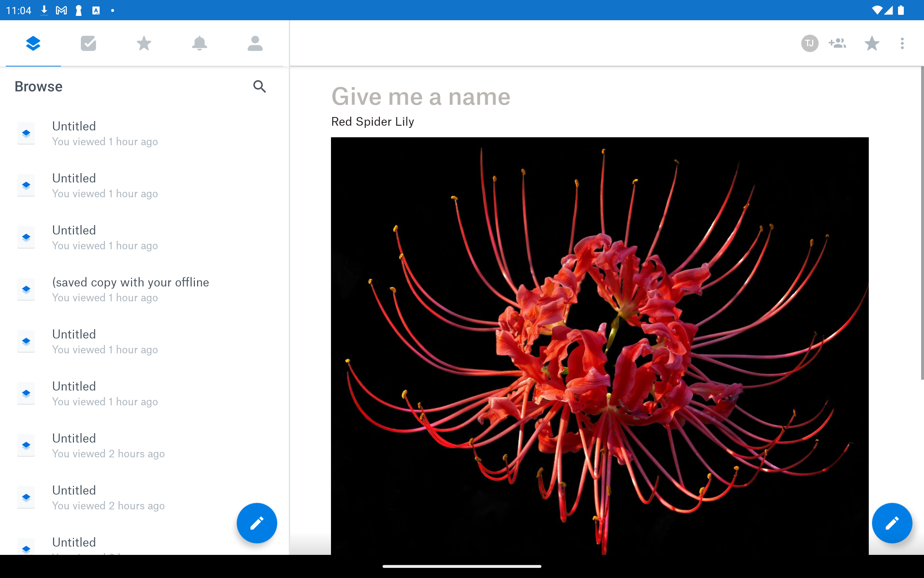Tap the system navigation handle bar
This screenshot has height=578, width=924.
[462, 566]
